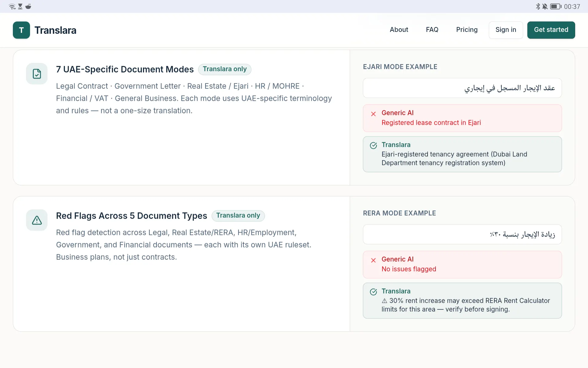Click the Translara only badge next to Document Modes

(224, 69)
